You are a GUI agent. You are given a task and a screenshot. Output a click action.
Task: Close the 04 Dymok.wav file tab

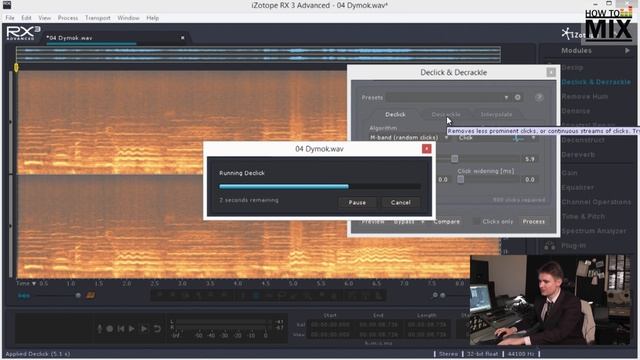point(182,38)
